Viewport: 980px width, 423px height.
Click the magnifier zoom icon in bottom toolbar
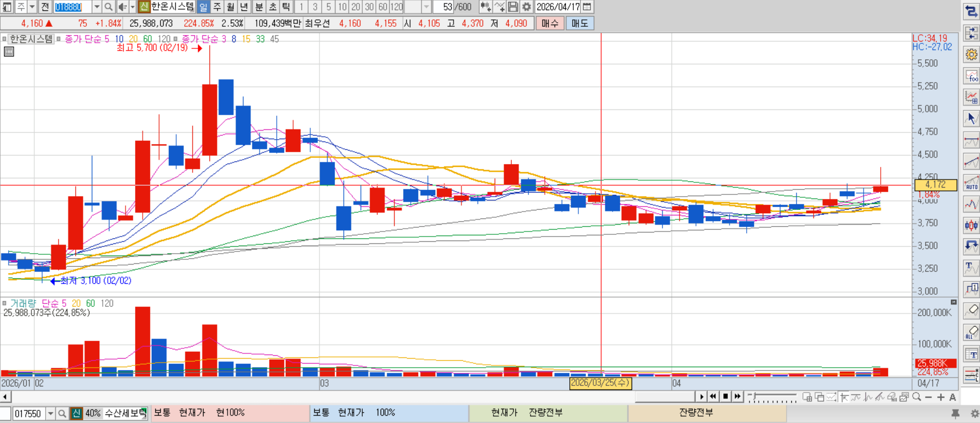917,397
